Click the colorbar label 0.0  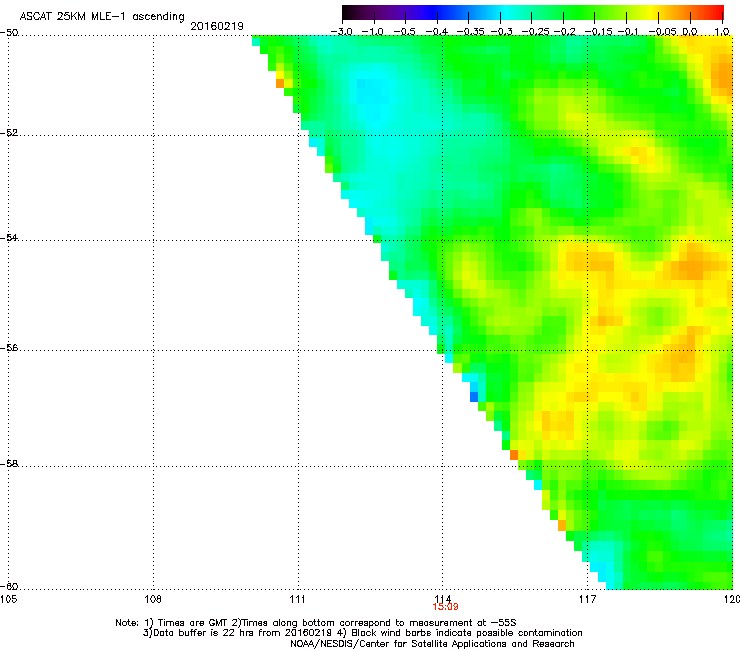690,32
